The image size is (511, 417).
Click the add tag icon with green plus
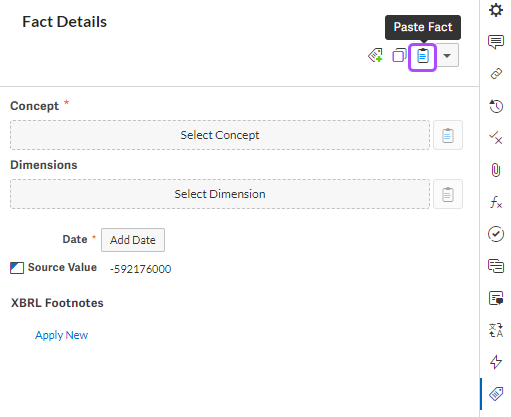tap(375, 56)
